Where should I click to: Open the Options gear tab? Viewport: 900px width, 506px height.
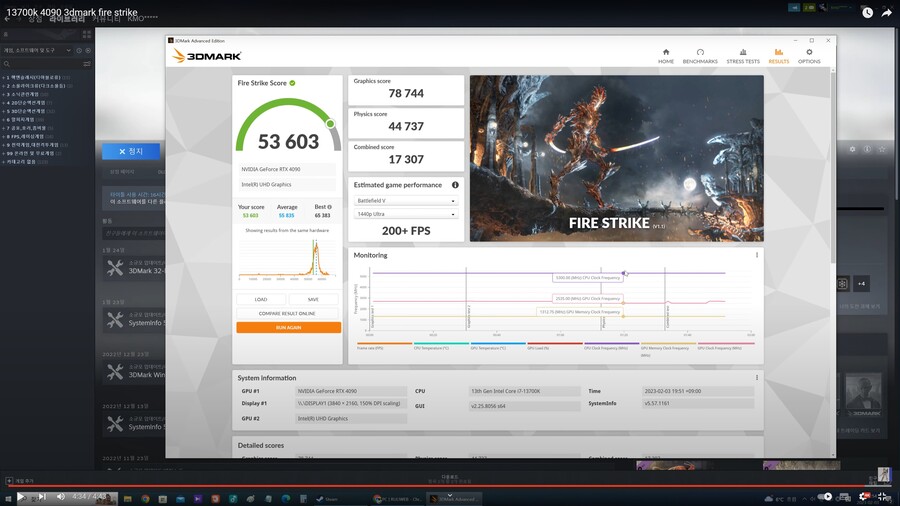809,56
